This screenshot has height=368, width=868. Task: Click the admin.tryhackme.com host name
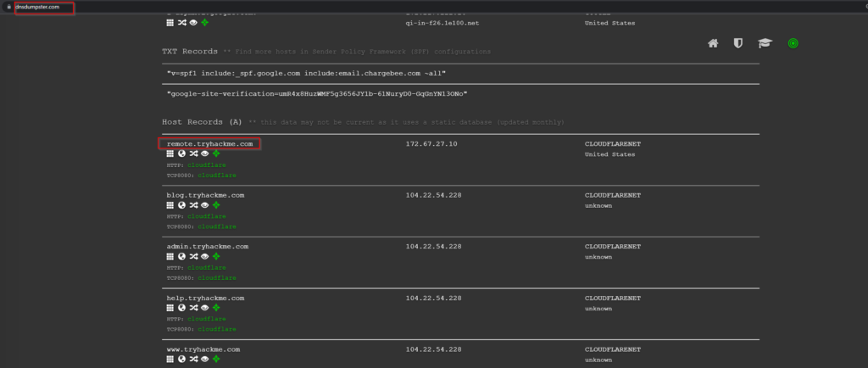[208, 246]
